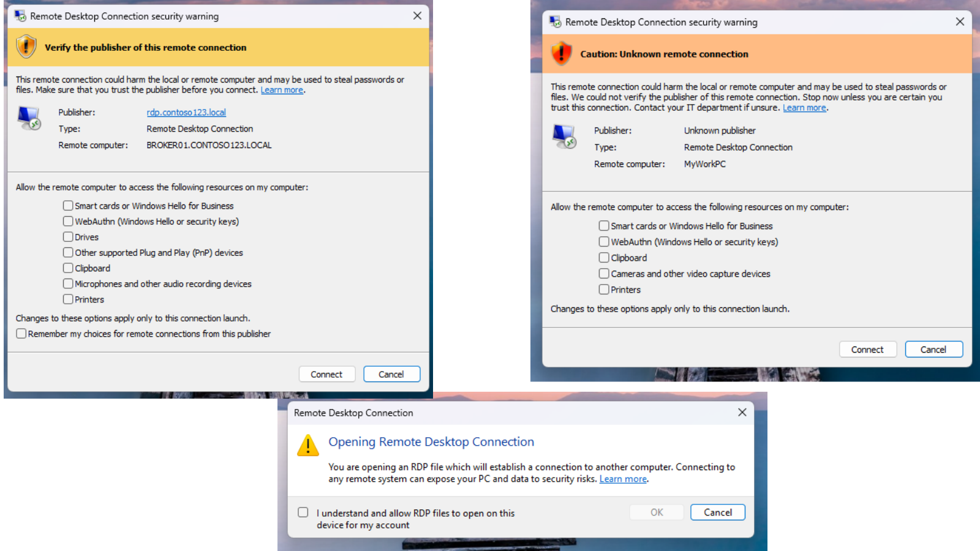Click Cancel in Opening Remote Desktop Connection dialog

(x=718, y=512)
